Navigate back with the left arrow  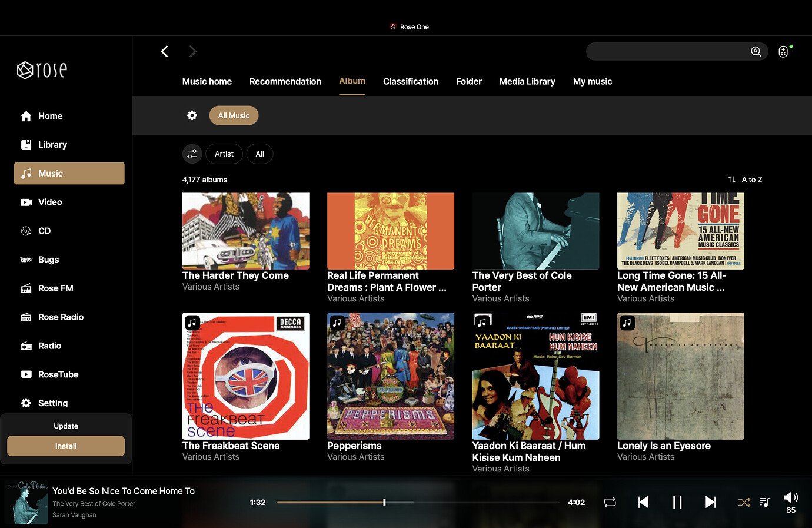(165, 52)
